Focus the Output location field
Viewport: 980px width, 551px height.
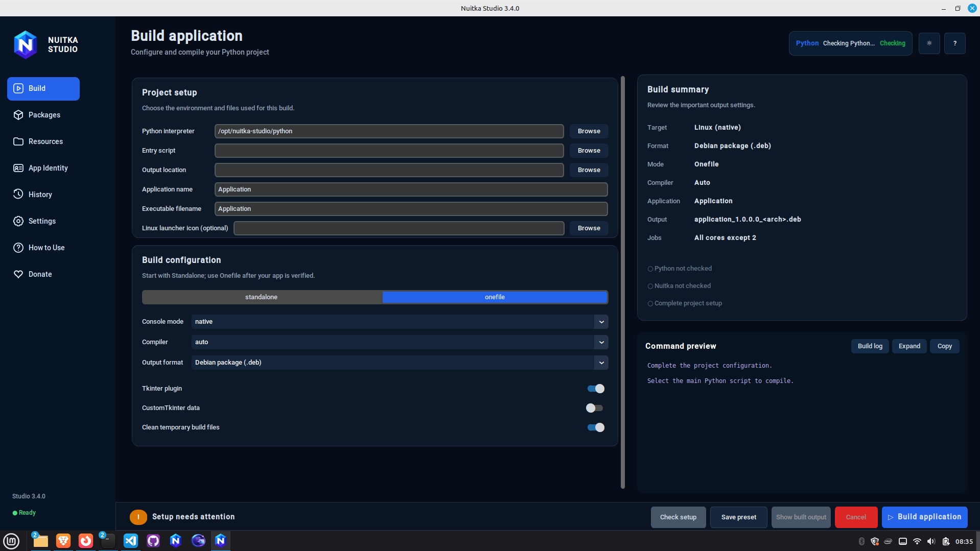pyautogui.click(x=389, y=170)
